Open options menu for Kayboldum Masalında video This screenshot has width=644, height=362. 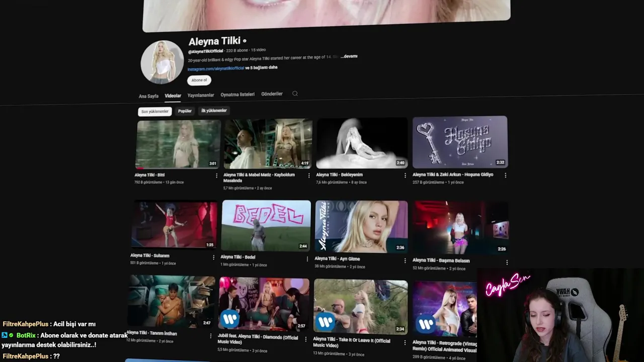point(309,175)
